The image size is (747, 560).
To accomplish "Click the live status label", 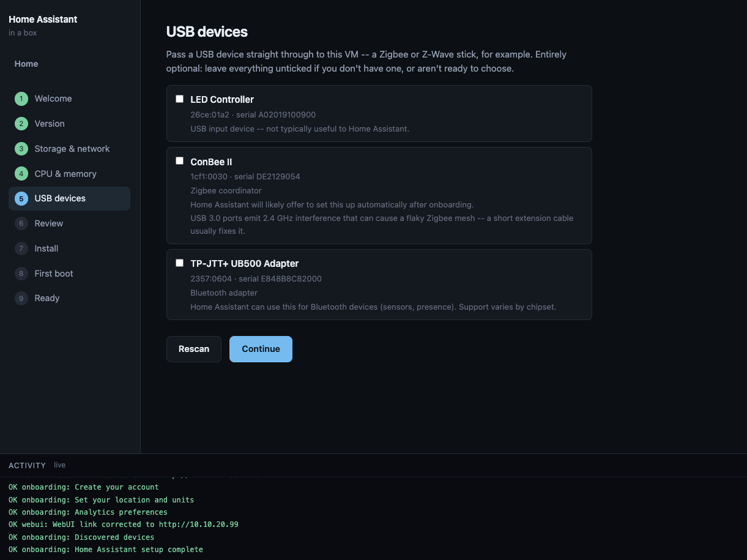I will coord(59,465).
